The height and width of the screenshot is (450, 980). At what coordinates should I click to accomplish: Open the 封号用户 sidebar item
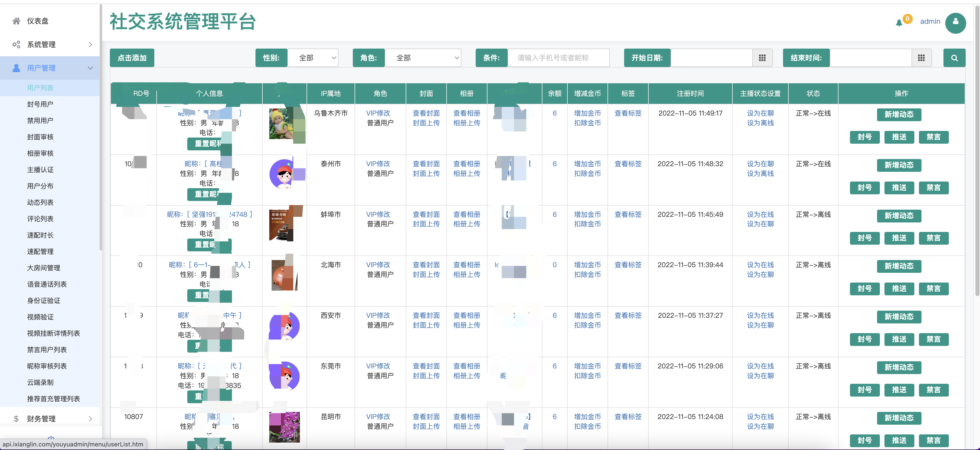tap(40, 104)
